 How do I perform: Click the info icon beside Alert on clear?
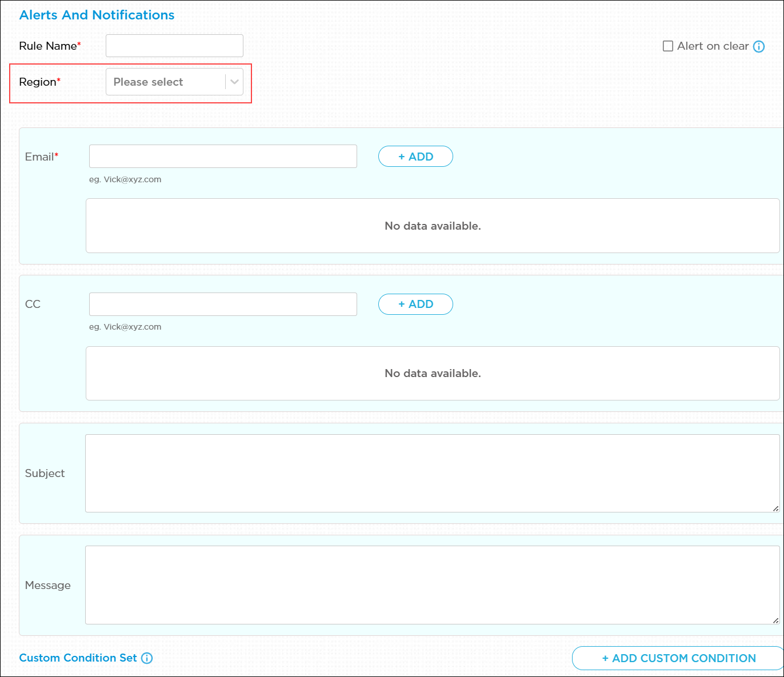pyautogui.click(x=758, y=47)
